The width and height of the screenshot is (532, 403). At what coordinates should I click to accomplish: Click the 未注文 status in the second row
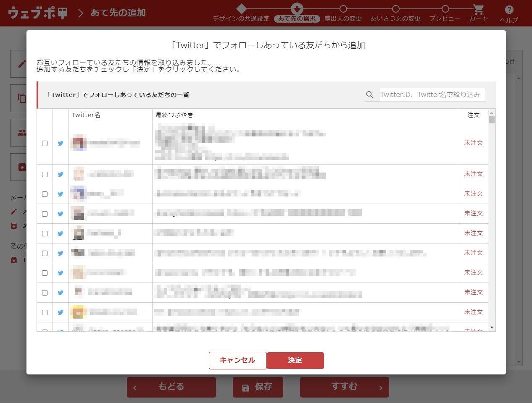point(474,174)
